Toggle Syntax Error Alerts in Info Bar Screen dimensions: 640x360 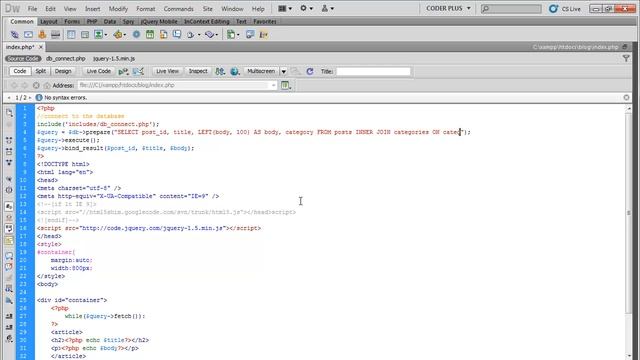[9, 241]
